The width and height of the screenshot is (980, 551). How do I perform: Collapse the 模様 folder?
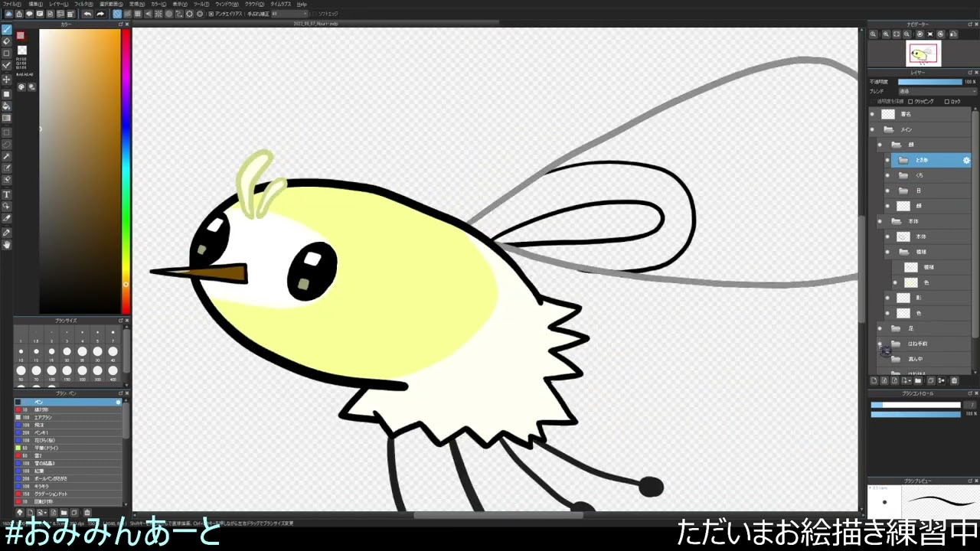pos(903,252)
